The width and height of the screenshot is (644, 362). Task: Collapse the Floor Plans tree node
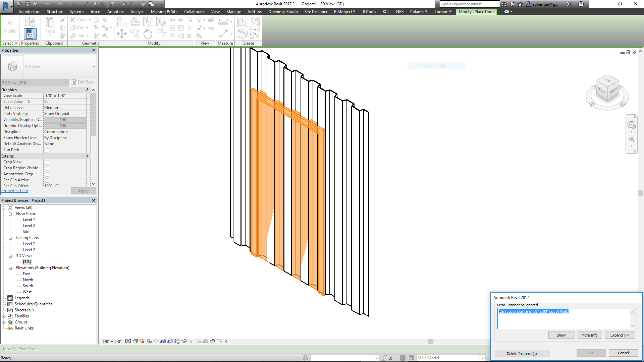pyautogui.click(x=10, y=214)
